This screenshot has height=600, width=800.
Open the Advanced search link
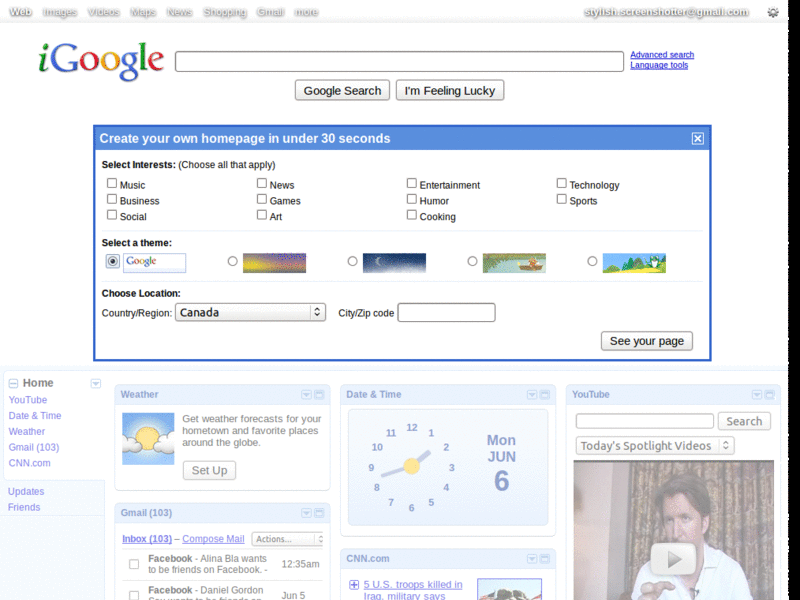click(x=662, y=55)
